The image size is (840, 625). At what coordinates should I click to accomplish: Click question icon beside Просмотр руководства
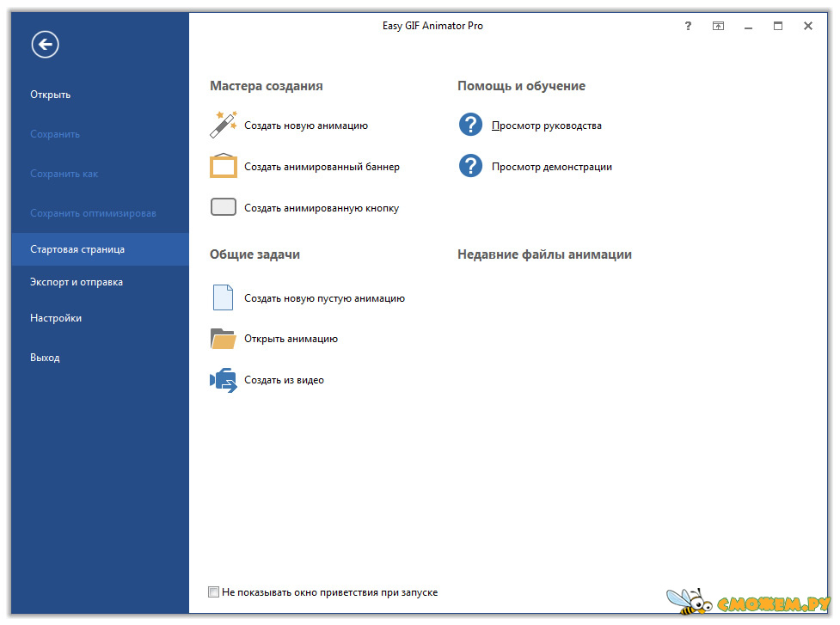click(471, 125)
